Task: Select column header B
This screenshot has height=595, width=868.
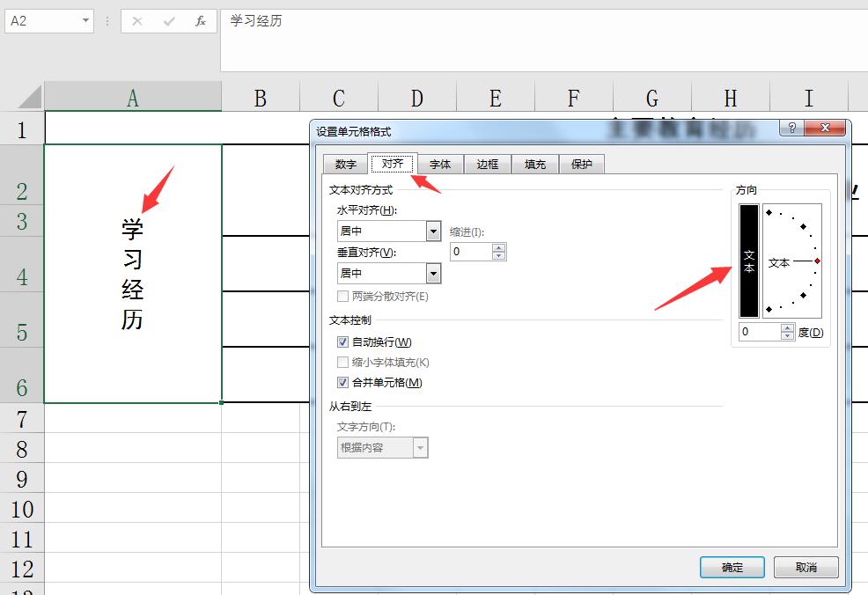Action: (261, 98)
